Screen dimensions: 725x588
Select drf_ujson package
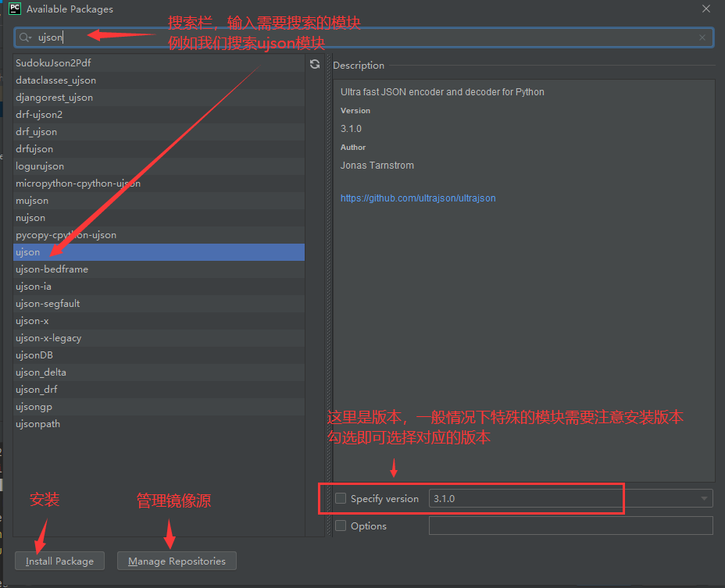(x=159, y=132)
